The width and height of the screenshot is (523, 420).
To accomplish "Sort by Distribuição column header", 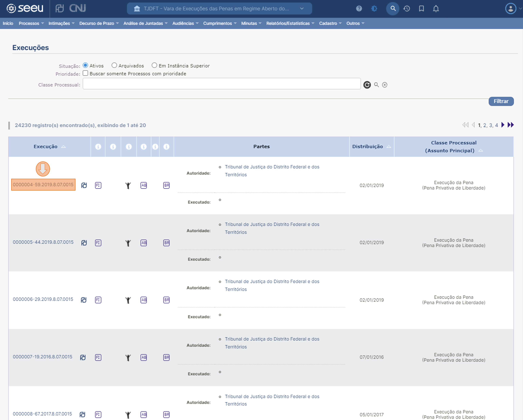I will click(x=371, y=146).
